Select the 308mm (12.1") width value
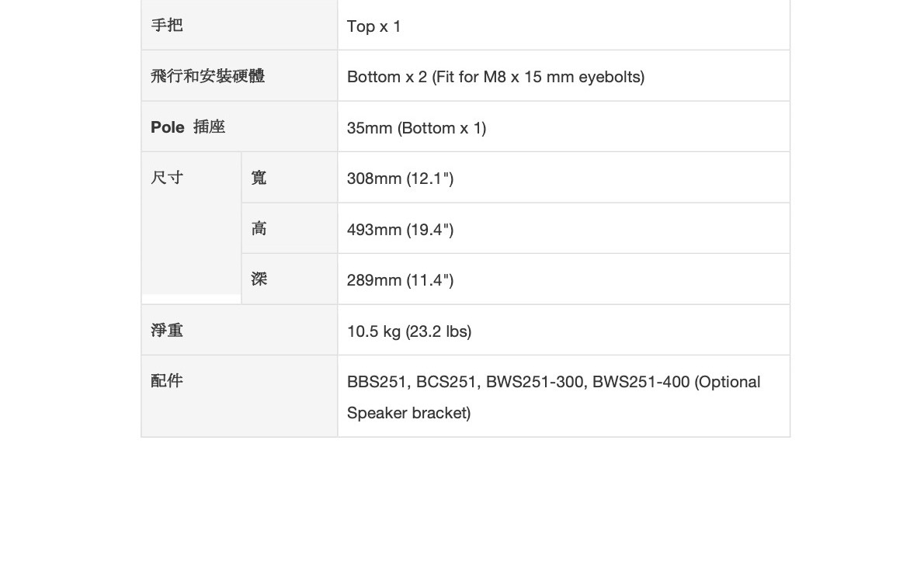 (400, 179)
